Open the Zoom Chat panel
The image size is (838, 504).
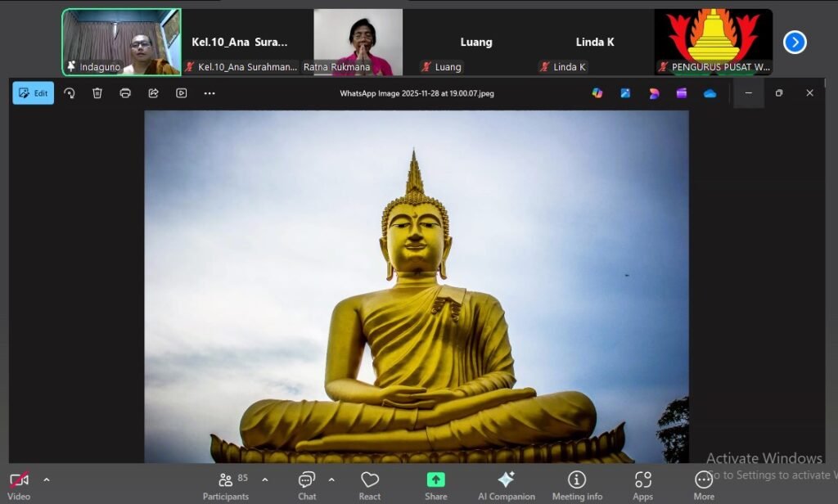pyautogui.click(x=307, y=484)
